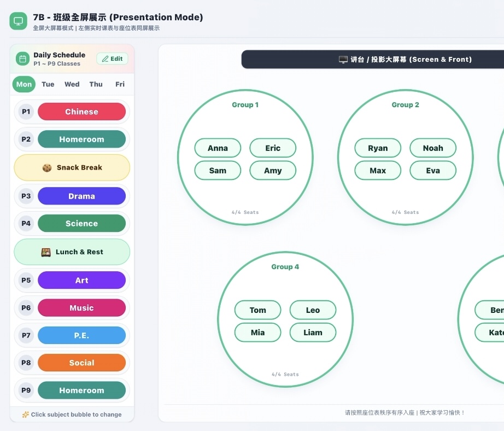
Task: Click the Daily Schedule calendar icon
Action: click(x=23, y=59)
